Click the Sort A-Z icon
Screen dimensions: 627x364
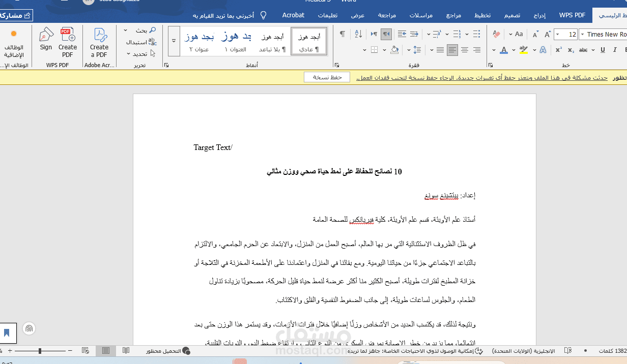click(x=358, y=34)
